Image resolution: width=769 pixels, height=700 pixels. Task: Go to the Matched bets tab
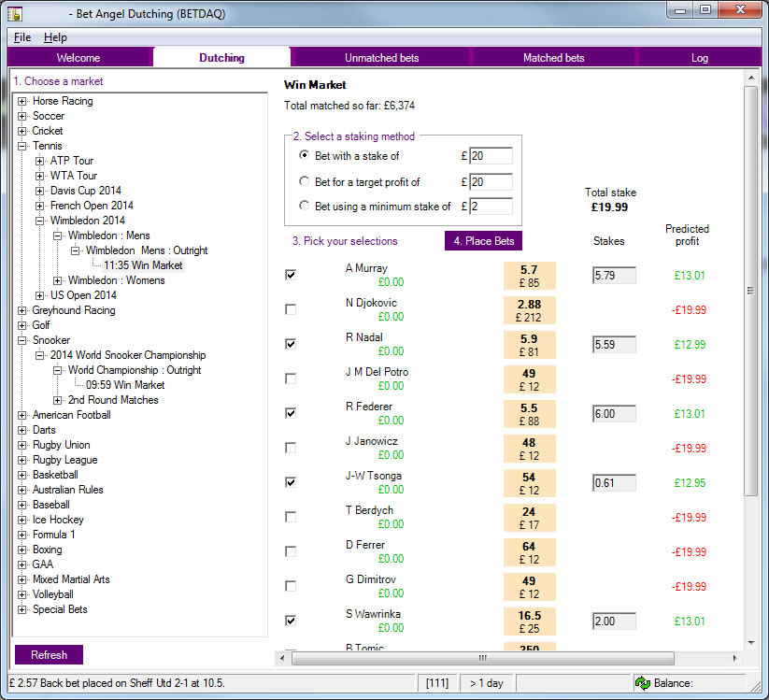[x=553, y=58]
